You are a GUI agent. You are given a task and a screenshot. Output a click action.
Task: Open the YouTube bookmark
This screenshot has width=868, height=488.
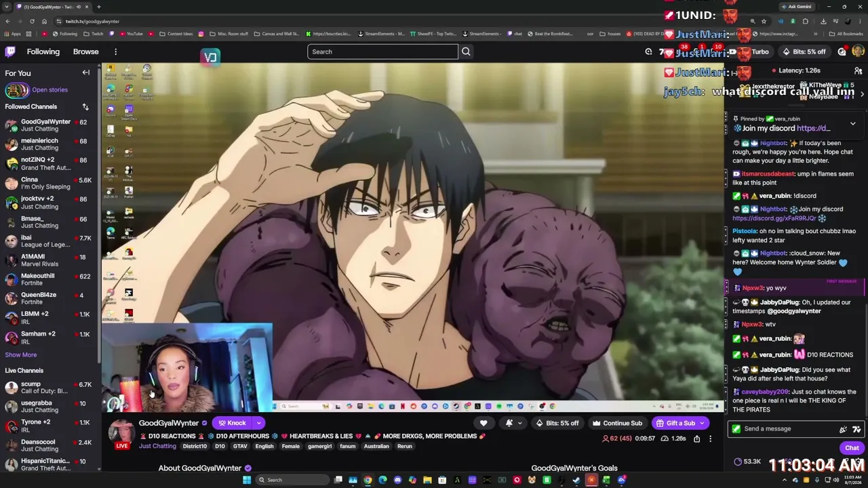point(130,34)
